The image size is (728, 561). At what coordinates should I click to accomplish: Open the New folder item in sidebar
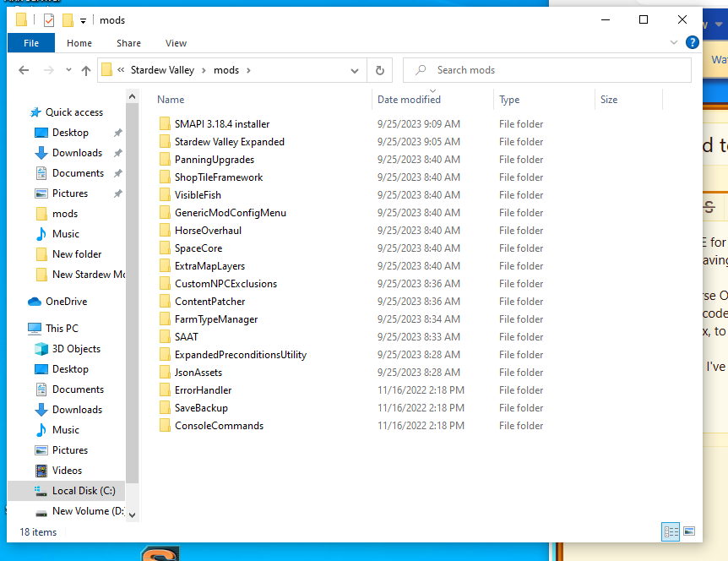tap(77, 254)
